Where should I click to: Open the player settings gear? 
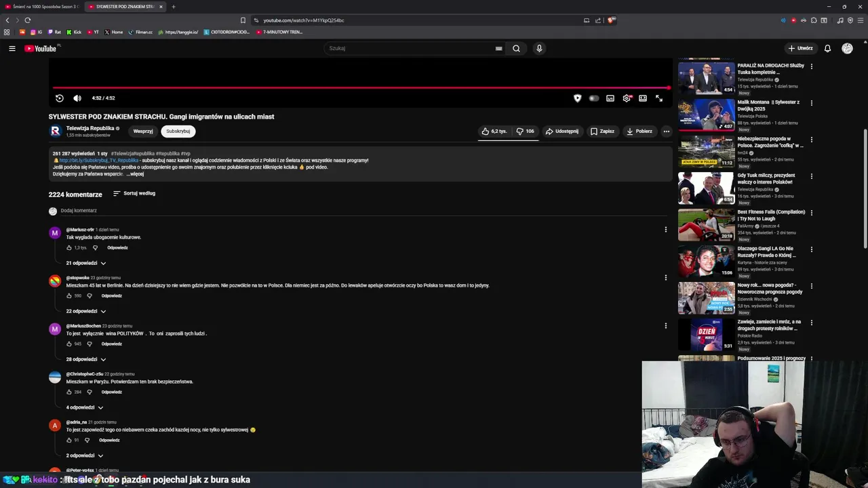(627, 98)
